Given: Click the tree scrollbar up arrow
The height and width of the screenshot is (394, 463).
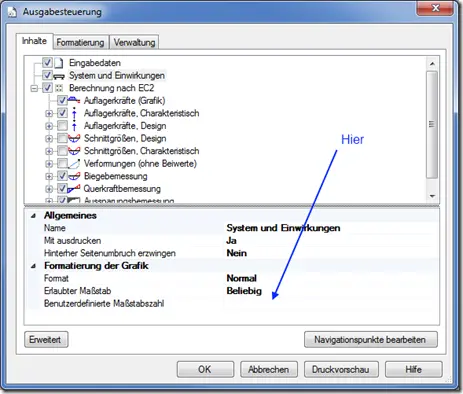Looking at the screenshot, I should (432, 64).
